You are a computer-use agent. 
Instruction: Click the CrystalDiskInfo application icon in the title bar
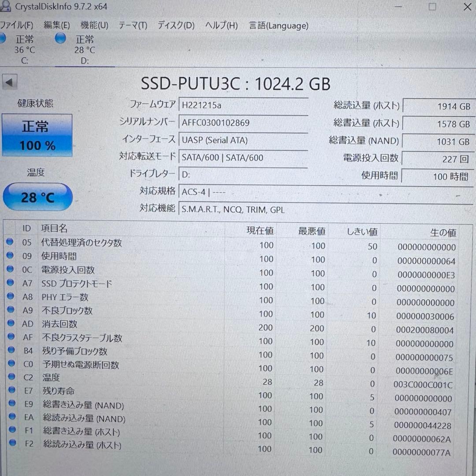pyautogui.click(x=6, y=7)
